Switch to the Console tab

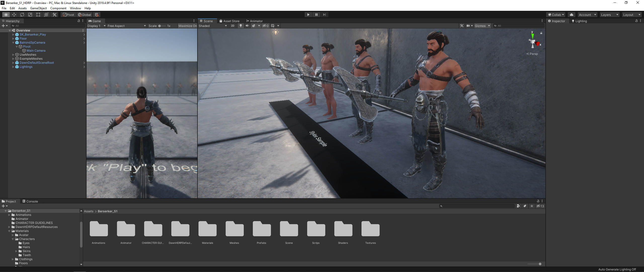tap(30, 201)
